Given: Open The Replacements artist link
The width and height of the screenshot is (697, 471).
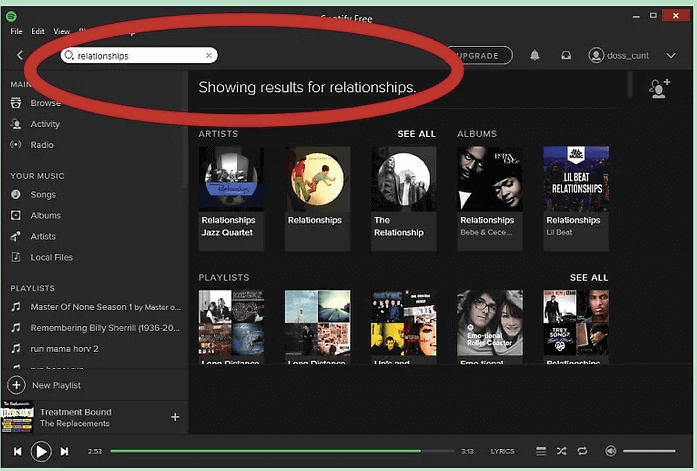Looking at the screenshot, I should 75,423.
